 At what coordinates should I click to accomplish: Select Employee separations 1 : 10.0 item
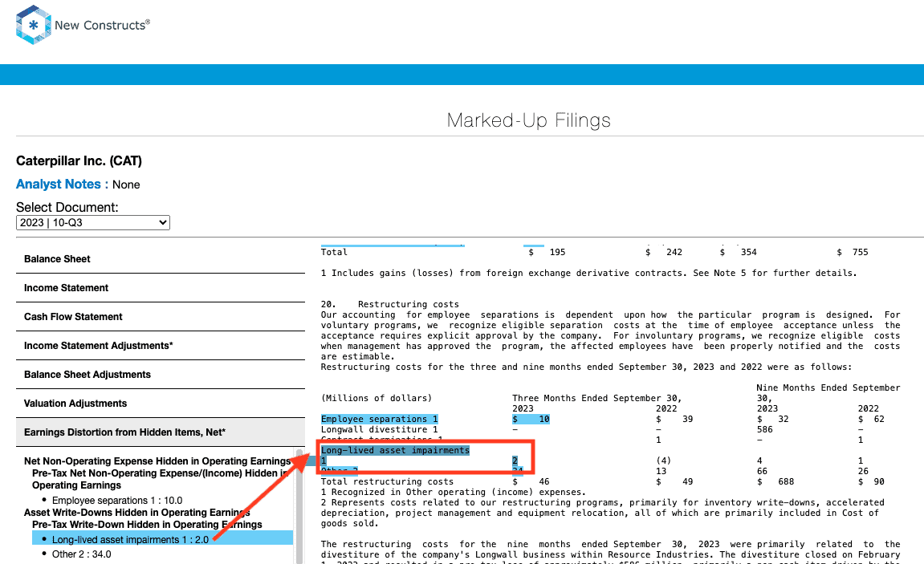pyautogui.click(x=117, y=501)
